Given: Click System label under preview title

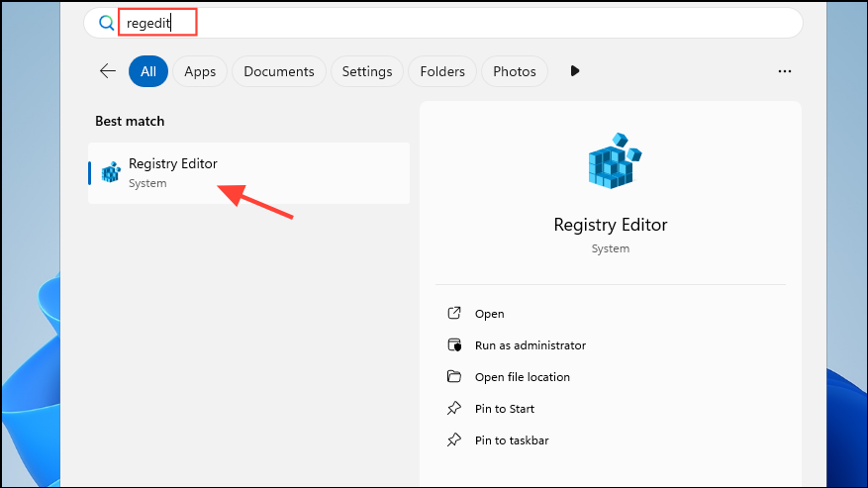Looking at the screenshot, I should (610, 248).
